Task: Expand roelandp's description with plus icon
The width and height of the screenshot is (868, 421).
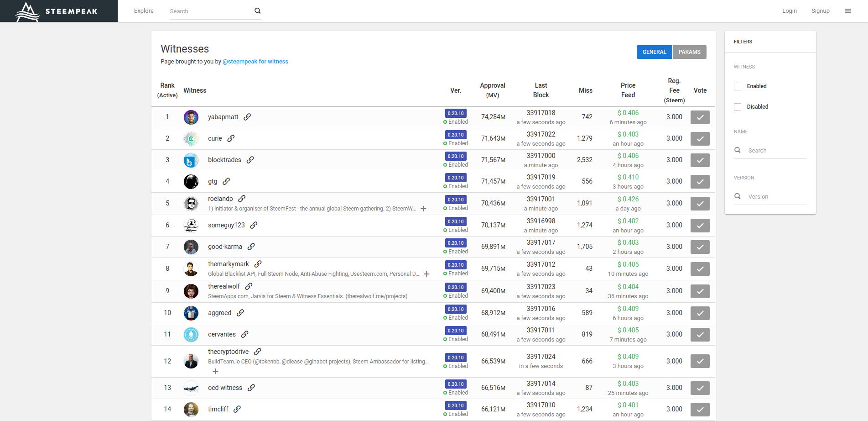Action: pos(423,209)
